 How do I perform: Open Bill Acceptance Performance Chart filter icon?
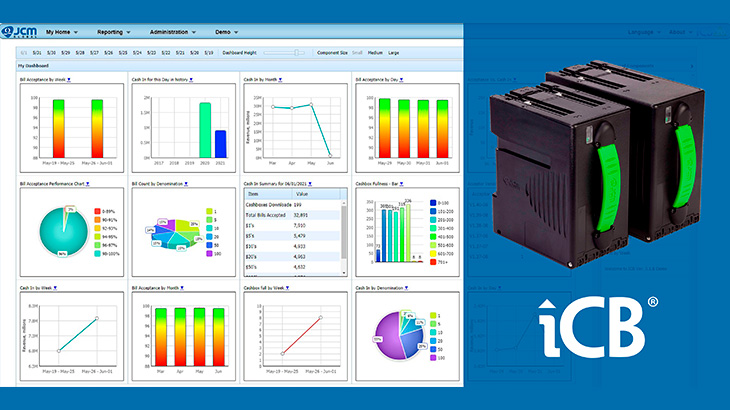(89, 184)
